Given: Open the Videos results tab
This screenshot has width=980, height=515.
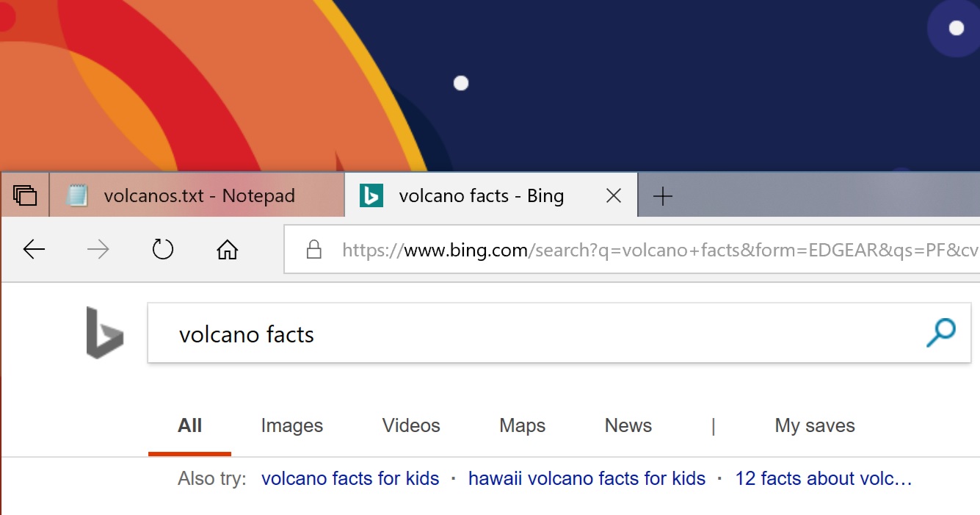Looking at the screenshot, I should (411, 425).
